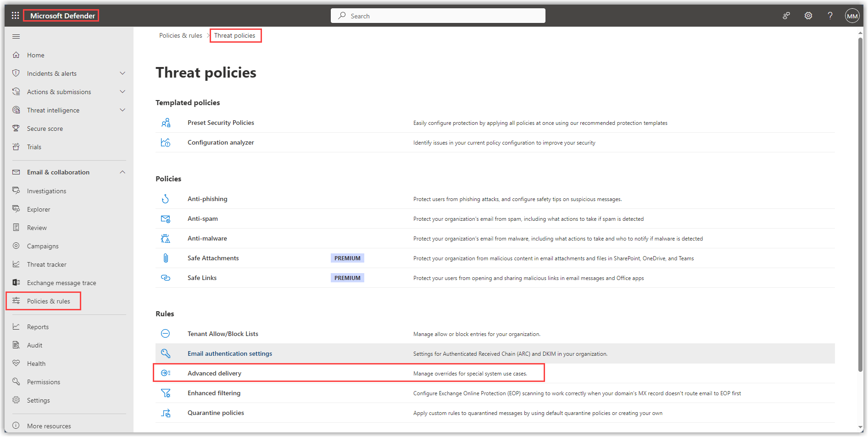Open Anti-phishing policy
This screenshot has width=868, height=437.
207,199
